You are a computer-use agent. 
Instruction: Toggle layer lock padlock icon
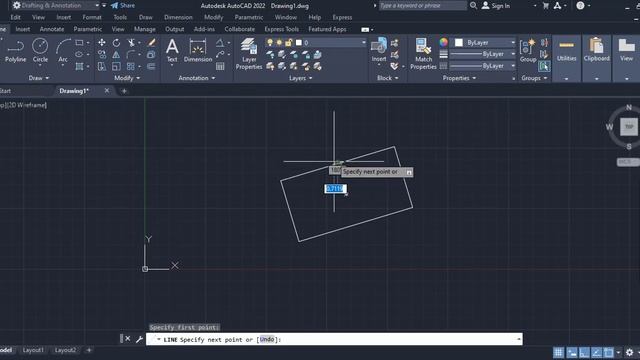289,42
